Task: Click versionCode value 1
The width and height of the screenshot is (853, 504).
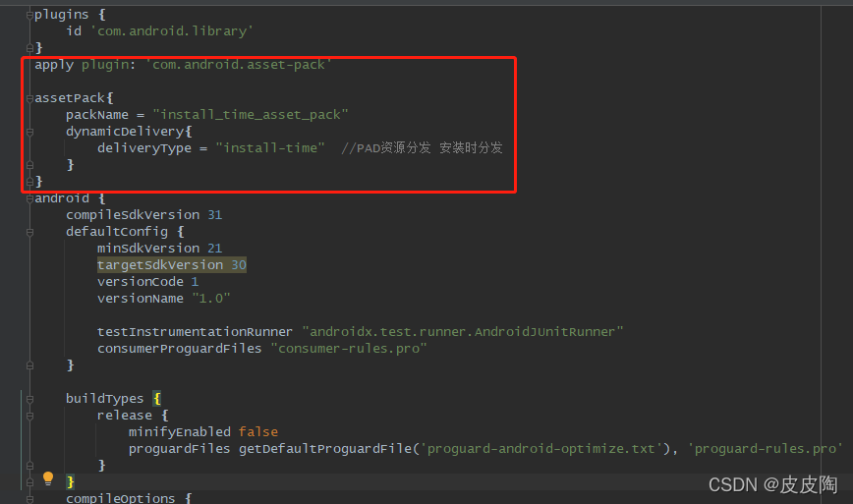Action: (x=195, y=282)
